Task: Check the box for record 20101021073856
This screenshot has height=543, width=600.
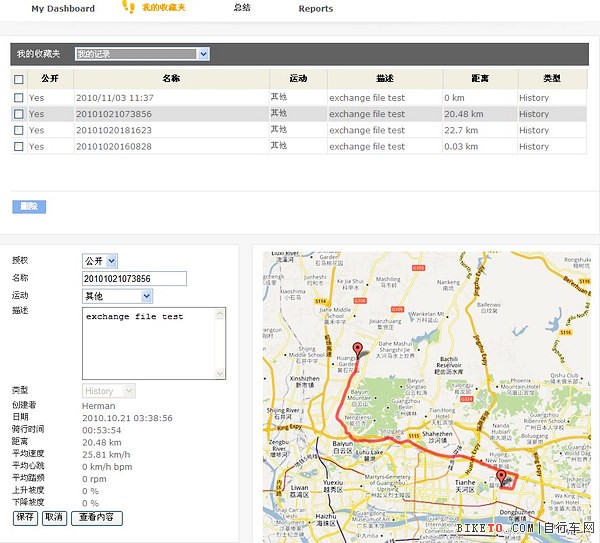Action: (x=19, y=114)
